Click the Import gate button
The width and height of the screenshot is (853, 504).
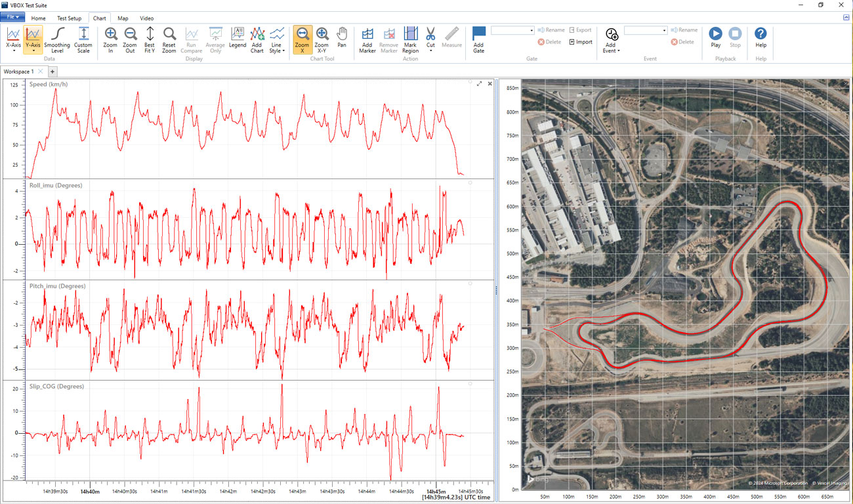(x=580, y=42)
